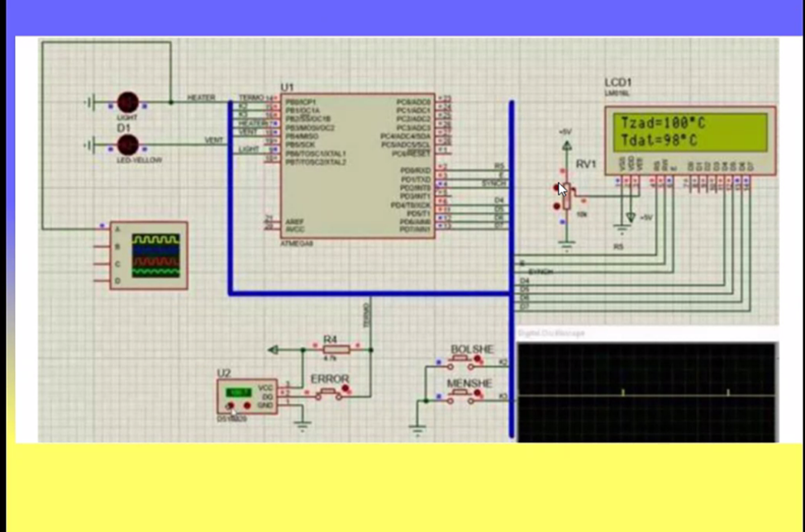Click the four-channel oscilloscope instrument
This screenshot has height=532, width=805.
coord(149,254)
